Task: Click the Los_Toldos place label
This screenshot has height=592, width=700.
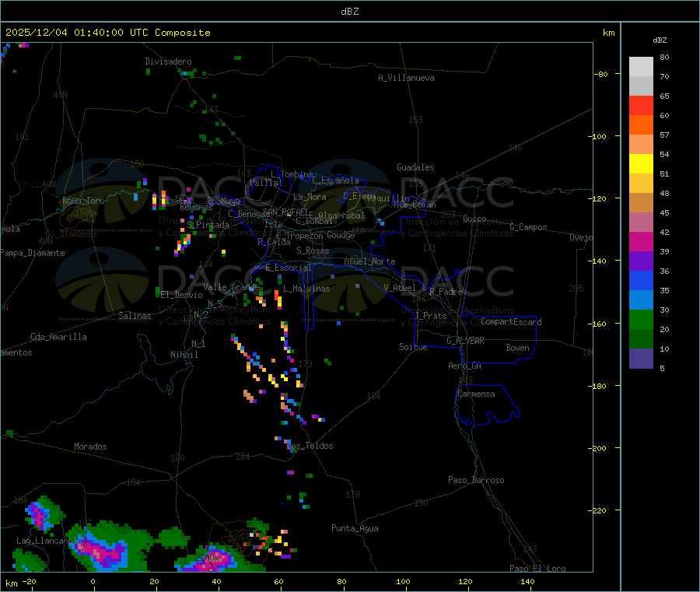Action: (x=310, y=446)
